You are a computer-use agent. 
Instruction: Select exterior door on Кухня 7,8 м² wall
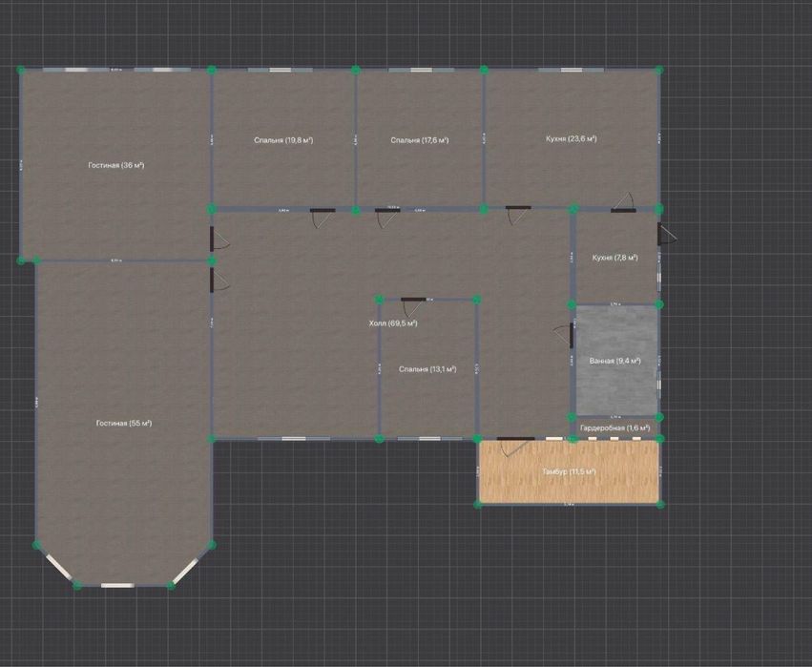click(x=667, y=234)
